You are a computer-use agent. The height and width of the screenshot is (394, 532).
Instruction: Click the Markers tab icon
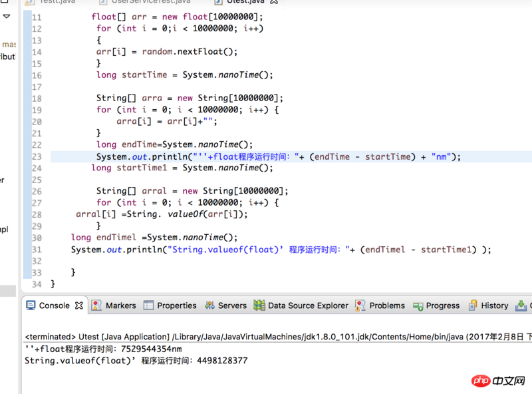coord(96,305)
